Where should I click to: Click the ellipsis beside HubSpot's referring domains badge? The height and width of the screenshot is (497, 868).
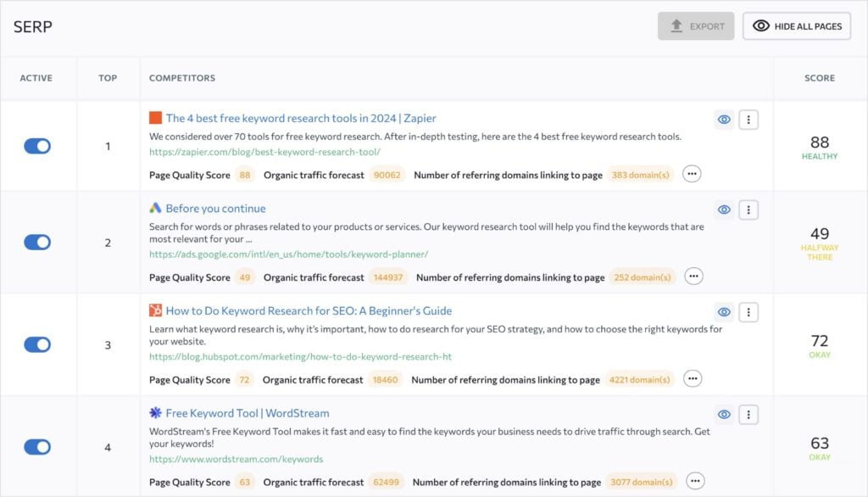(692, 379)
